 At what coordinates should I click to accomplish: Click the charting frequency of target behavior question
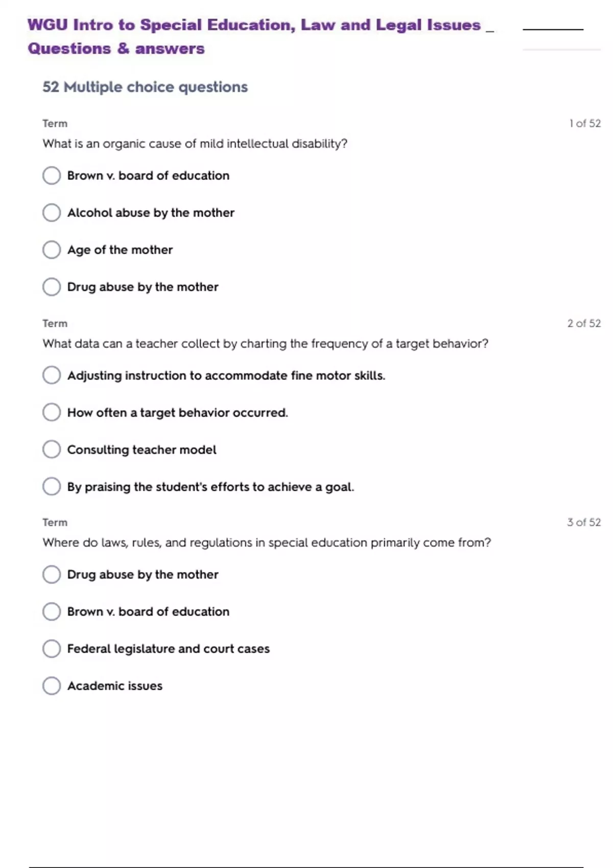point(265,344)
